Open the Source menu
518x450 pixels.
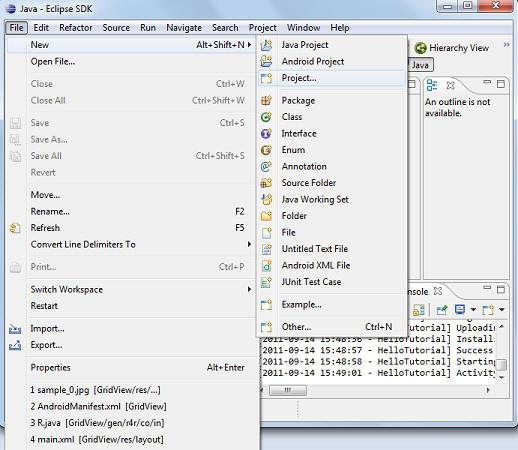click(x=116, y=28)
